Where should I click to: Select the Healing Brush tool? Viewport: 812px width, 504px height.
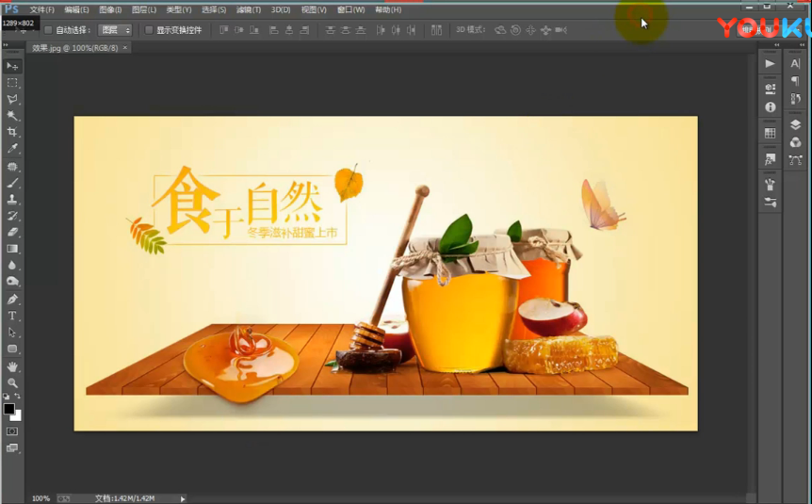tap(12, 167)
